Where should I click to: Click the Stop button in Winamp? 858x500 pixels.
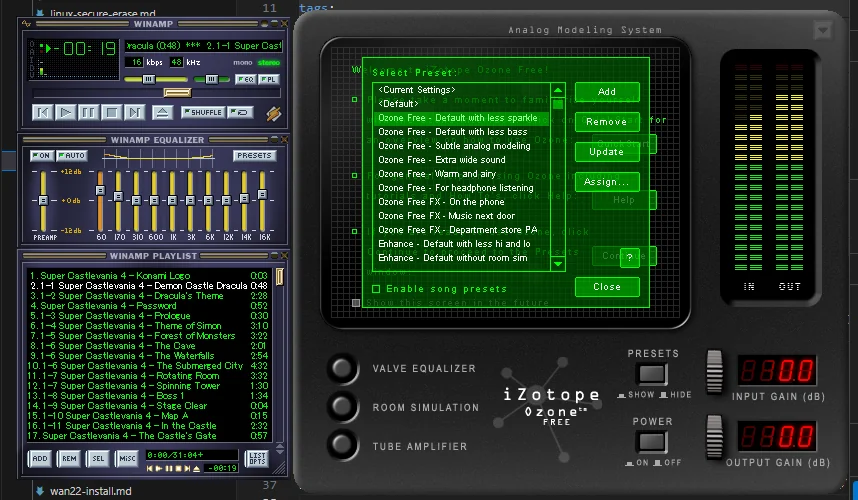pos(111,112)
